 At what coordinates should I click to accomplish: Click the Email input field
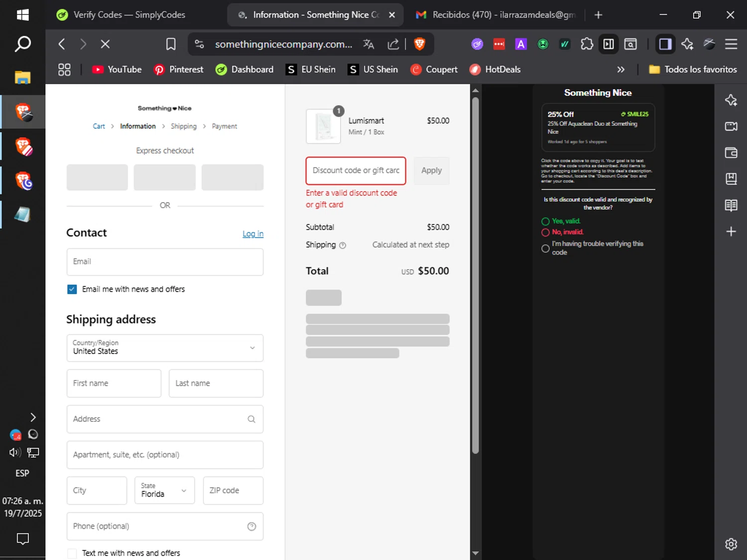[x=165, y=262]
